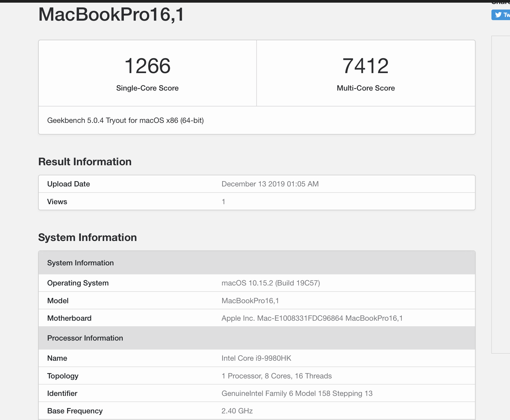Click the Upload Date row label
The width and height of the screenshot is (510, 420).
click(x=68, y=184)
